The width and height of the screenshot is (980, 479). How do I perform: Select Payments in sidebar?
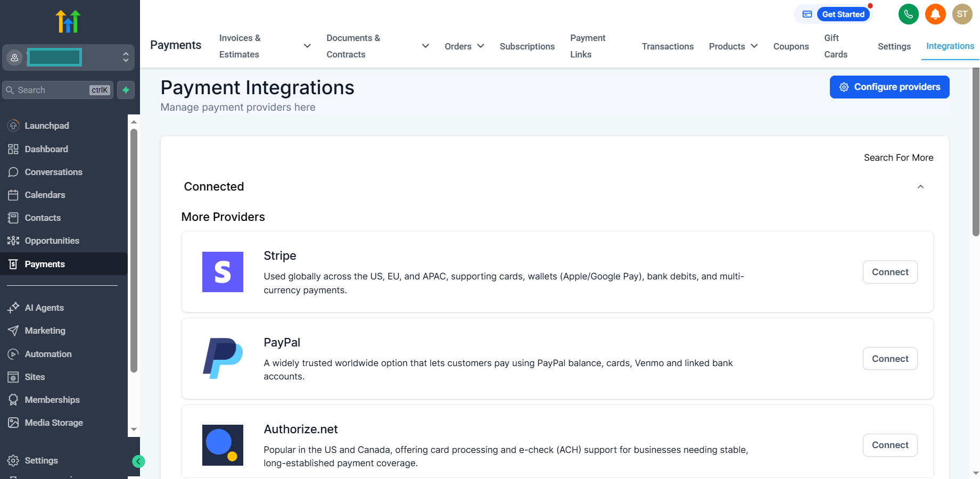63,264
